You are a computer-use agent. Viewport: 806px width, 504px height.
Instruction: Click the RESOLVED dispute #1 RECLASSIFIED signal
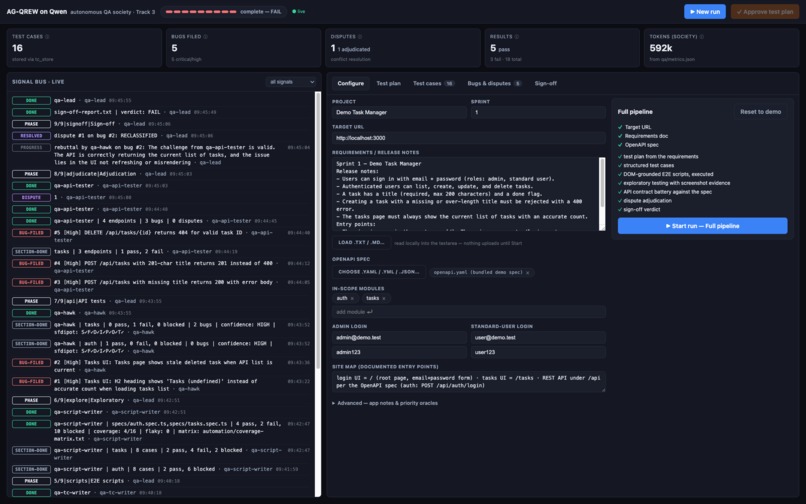tap(161, 136)
